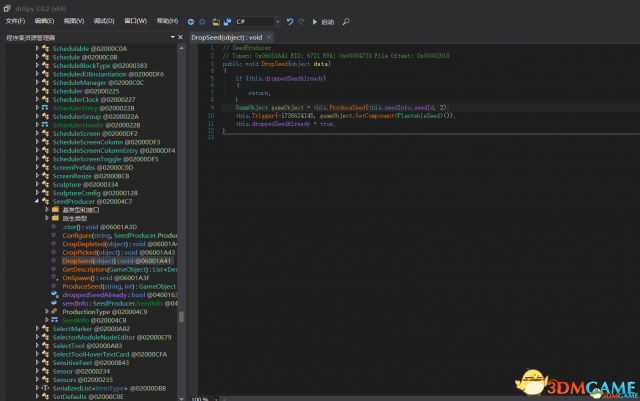Image resolution: width=640 pixels, height=401 pixels.
Task: Open the assembly explorer panel options arrow
Action: [x=173, y=37]
